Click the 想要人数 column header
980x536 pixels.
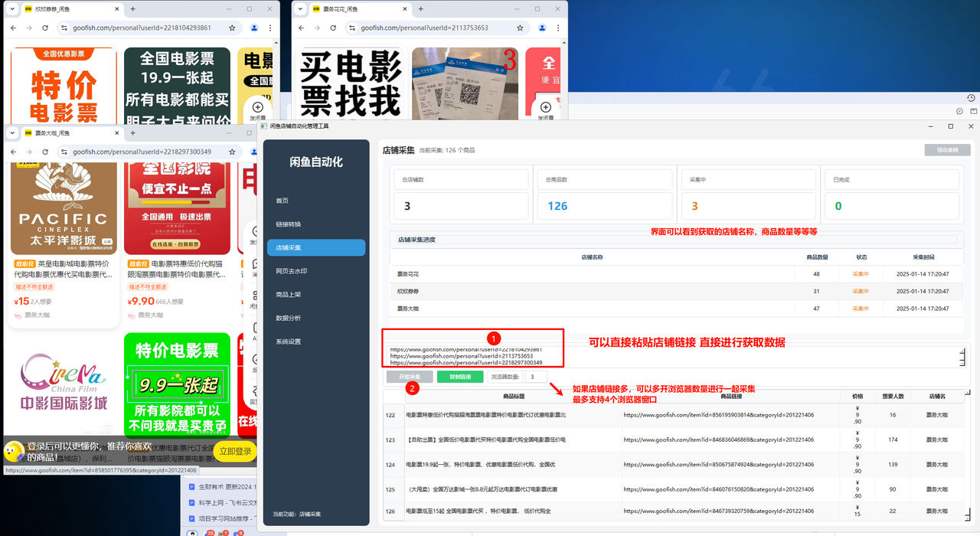click(893, 397)
